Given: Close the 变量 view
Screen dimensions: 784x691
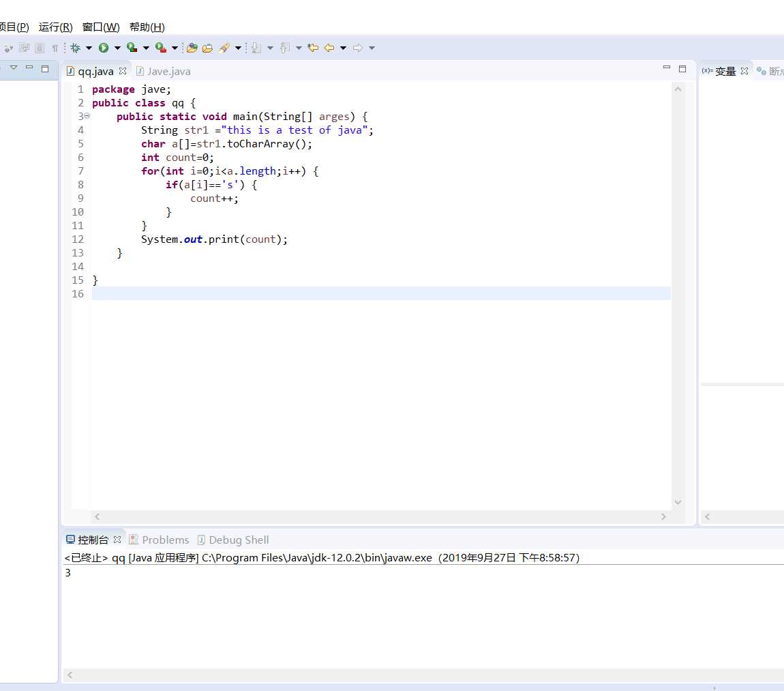Looking at the screenshot, I should point(744,71).
